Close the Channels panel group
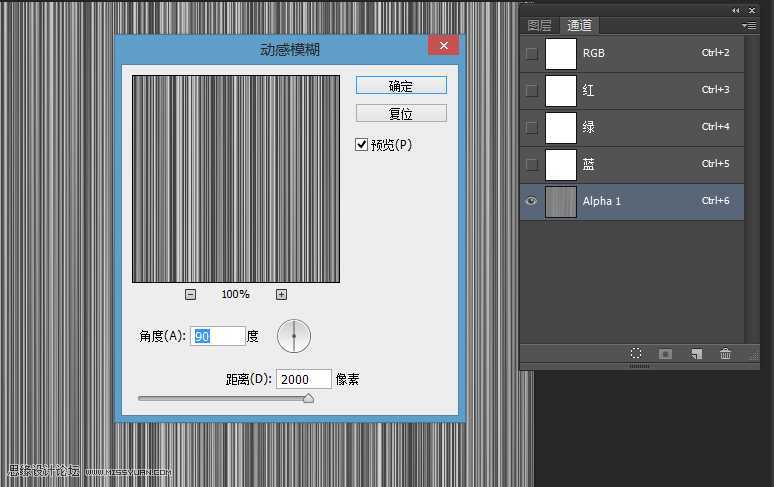Viewport: 774px width, 487px height. pyautogui.click(x=751, y=9)
